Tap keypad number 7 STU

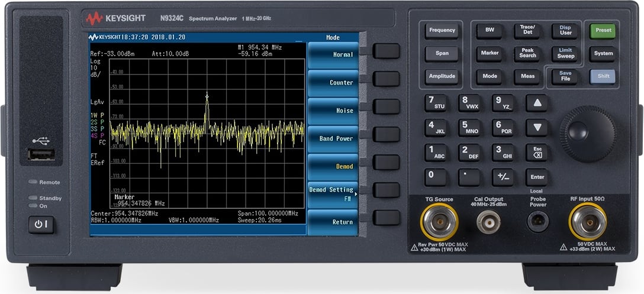click(x=436, y=103)
